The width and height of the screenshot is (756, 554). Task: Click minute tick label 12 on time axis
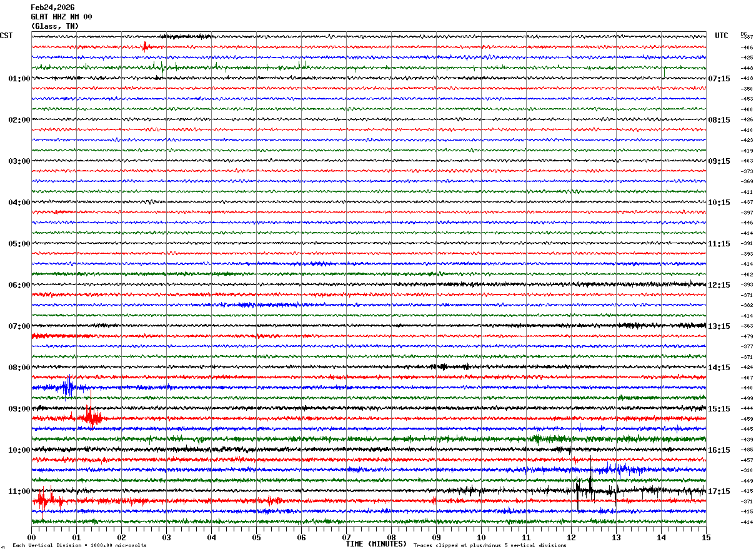tap(571, 537)
